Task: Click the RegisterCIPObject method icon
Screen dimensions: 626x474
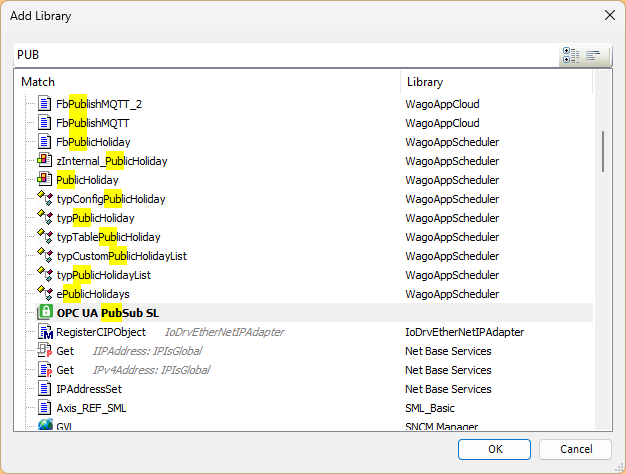Action: click(x=45, y=331)
